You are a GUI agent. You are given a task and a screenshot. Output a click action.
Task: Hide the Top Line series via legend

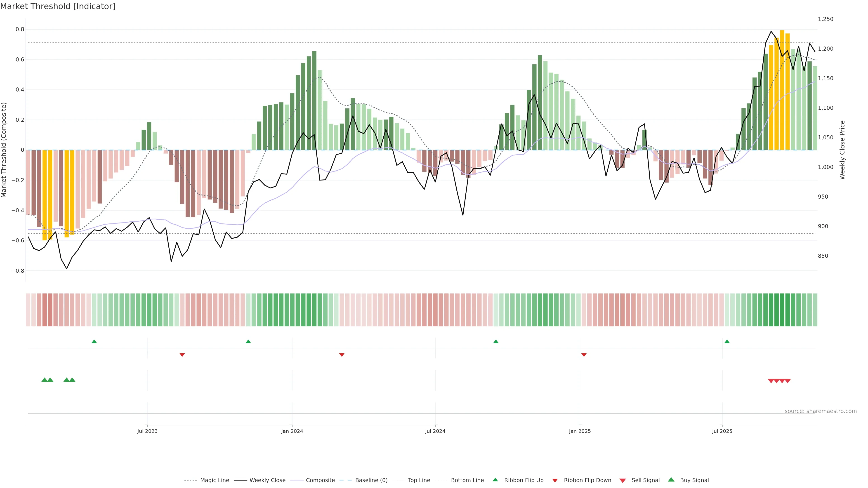pos(419,480)
